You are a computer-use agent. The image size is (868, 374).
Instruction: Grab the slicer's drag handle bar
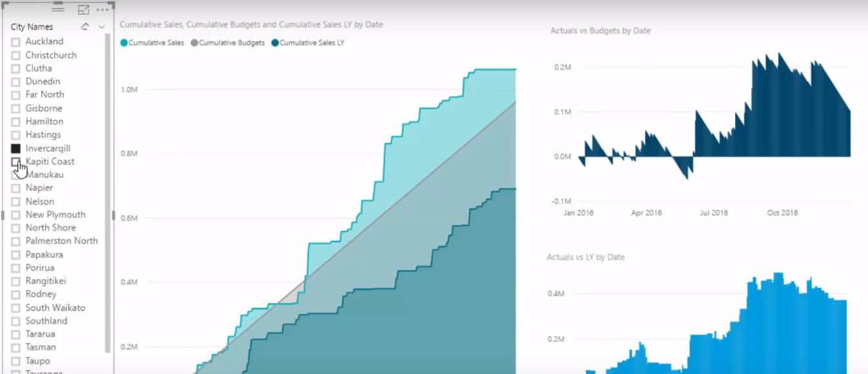point(57,9)
